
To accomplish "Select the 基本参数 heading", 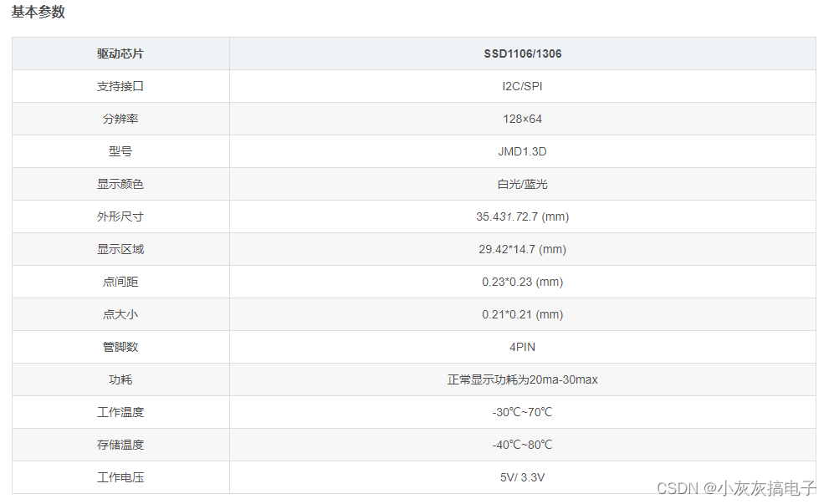I will [38, 13].
